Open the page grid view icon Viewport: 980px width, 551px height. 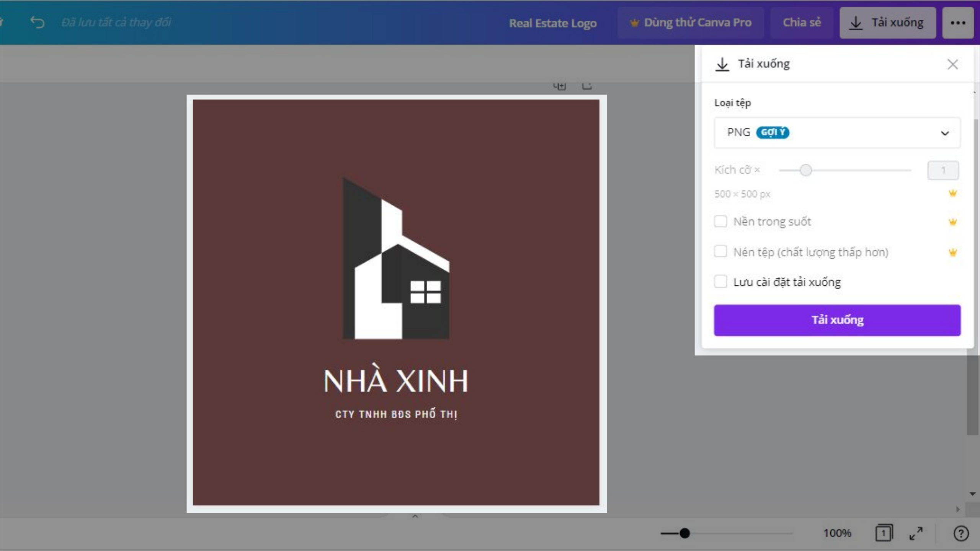tap(884, 533)
